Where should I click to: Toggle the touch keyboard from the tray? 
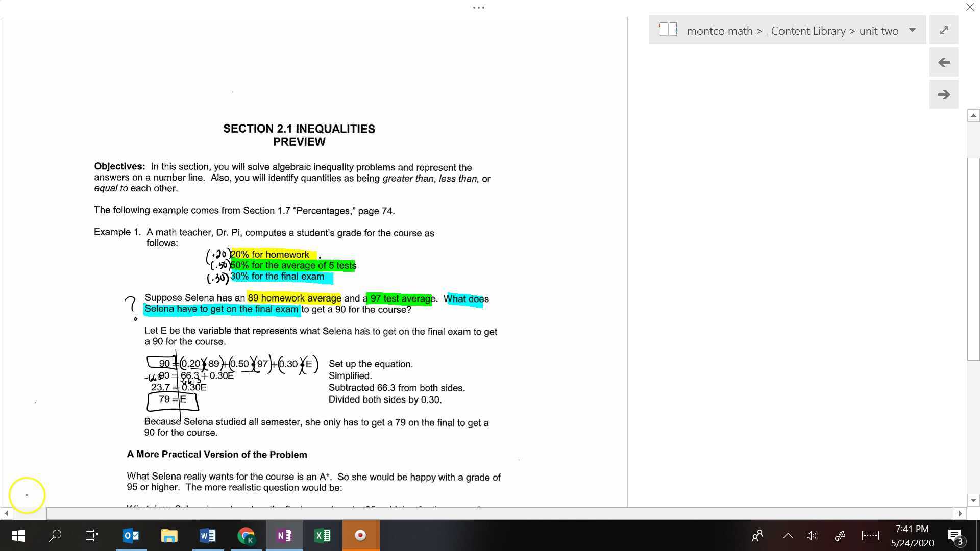[x=870, y=535]
